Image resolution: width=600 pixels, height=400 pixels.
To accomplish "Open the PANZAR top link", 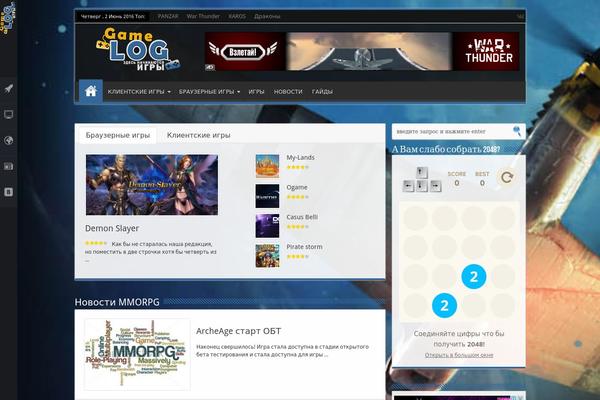I will click(x=168, y=16).
